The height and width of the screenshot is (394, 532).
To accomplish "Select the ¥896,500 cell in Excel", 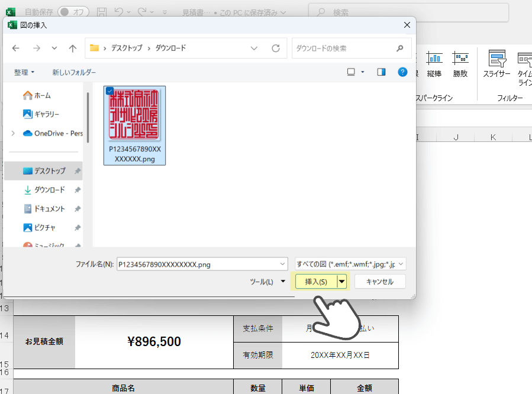I will coord(154,342).
